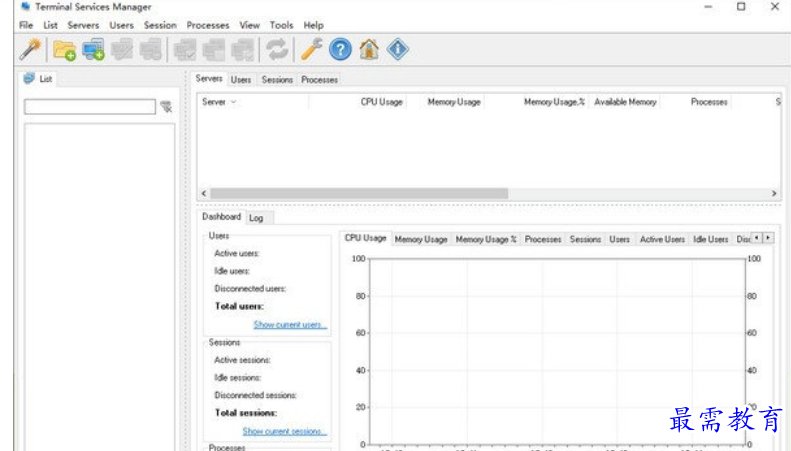Close the Terminal Services Manager window

(775, 7)
